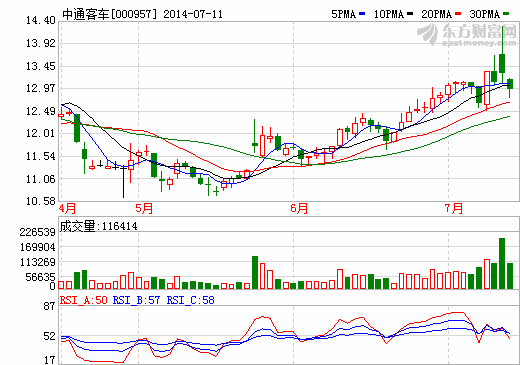Click the 52 RSI axis label
This screenshot has width=520, height=365.
pyautogui.click(x=49, y=336)
